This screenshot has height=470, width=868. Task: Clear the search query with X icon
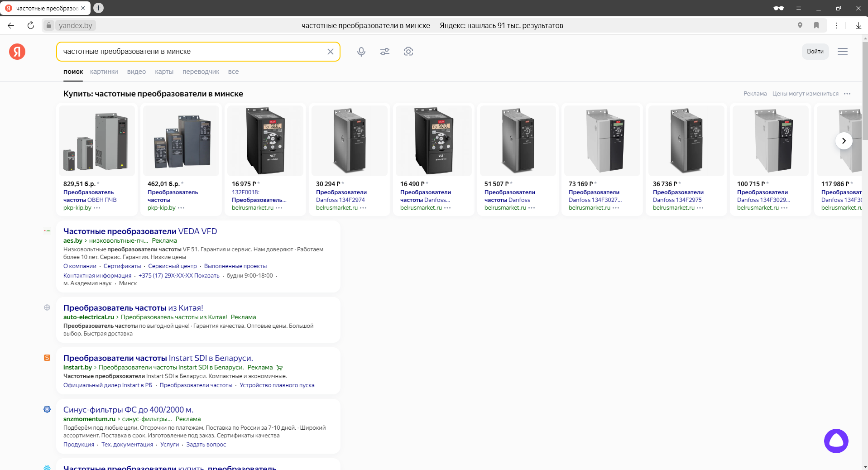click(x=331, y=52)
